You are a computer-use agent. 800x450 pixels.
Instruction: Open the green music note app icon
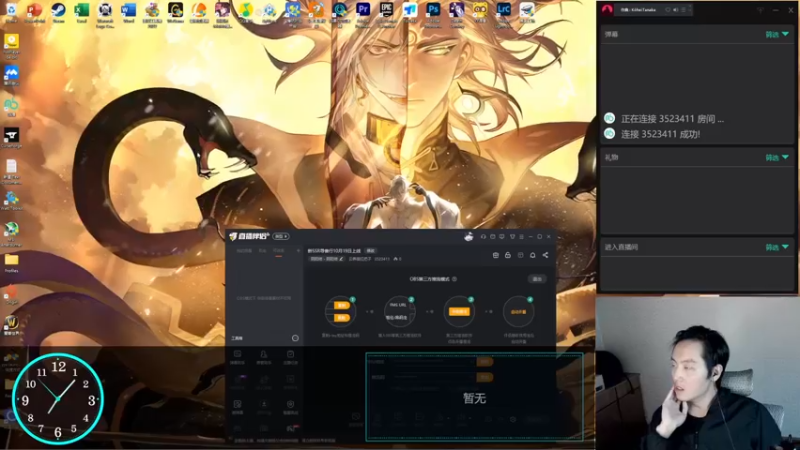[246, 11]
